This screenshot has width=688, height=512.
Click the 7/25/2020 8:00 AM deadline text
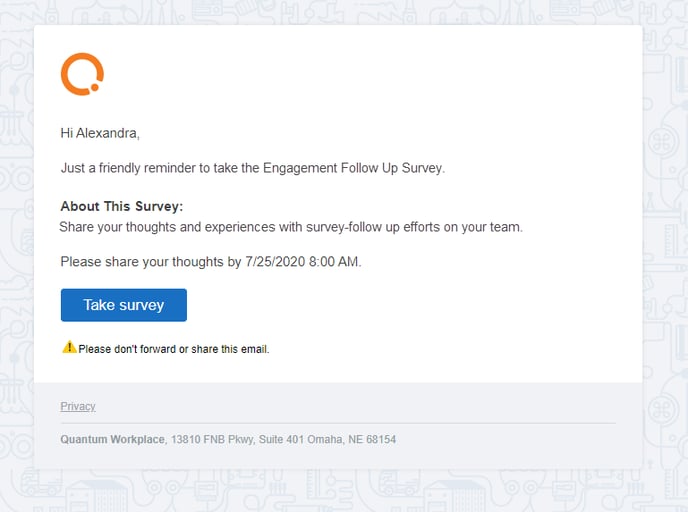click(x=302, y=261)
